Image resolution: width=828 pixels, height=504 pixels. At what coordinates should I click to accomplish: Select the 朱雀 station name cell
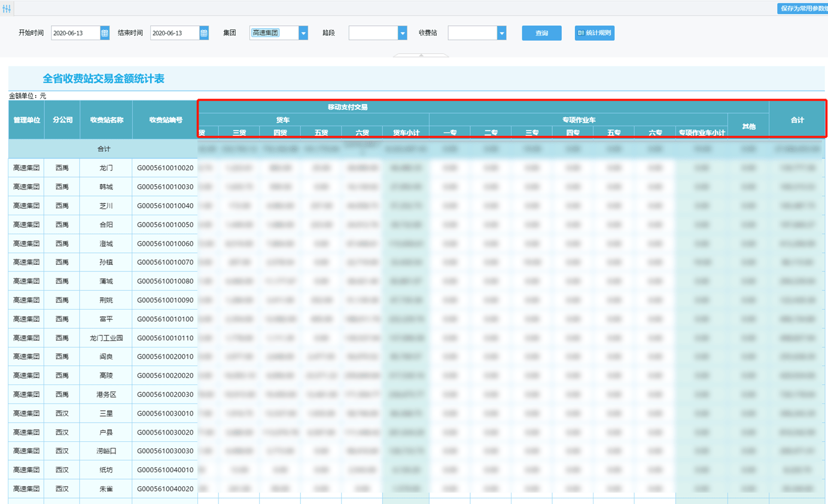pos(106,488)
